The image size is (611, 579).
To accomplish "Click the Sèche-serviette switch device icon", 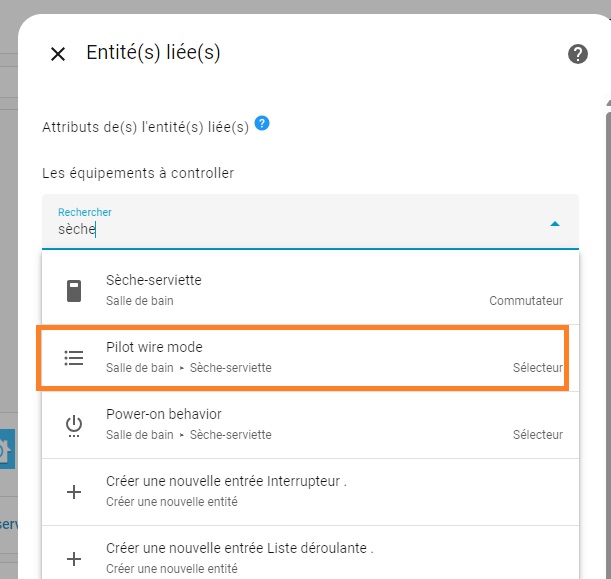I will (74, 290).
